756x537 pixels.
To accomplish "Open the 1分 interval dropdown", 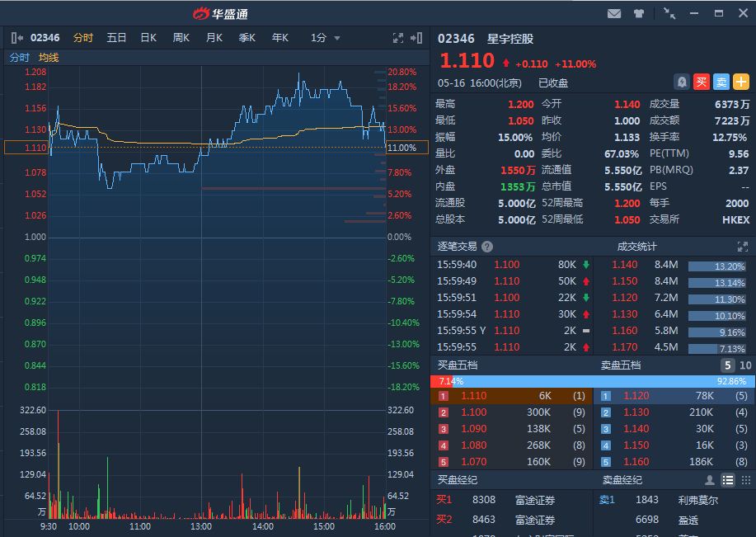I will coord(325,38).
